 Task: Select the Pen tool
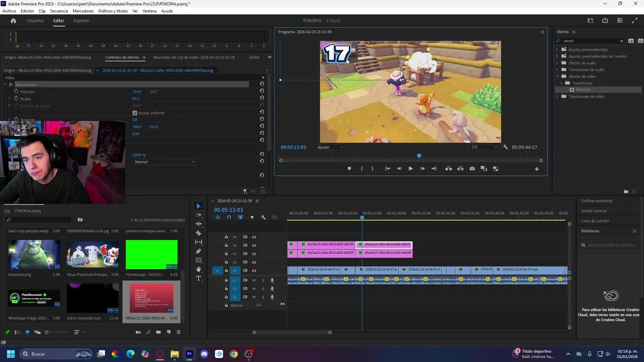(x=198, y=251)
